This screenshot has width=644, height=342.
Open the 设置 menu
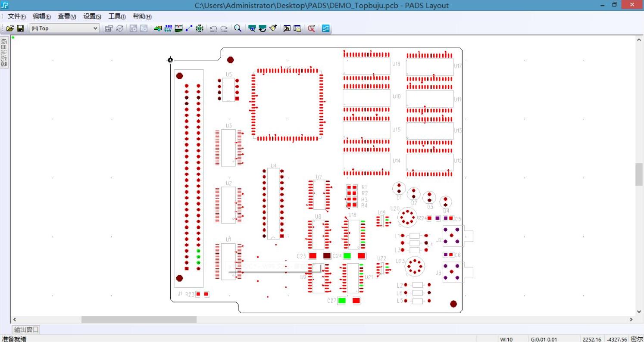[x=92, y=16]
